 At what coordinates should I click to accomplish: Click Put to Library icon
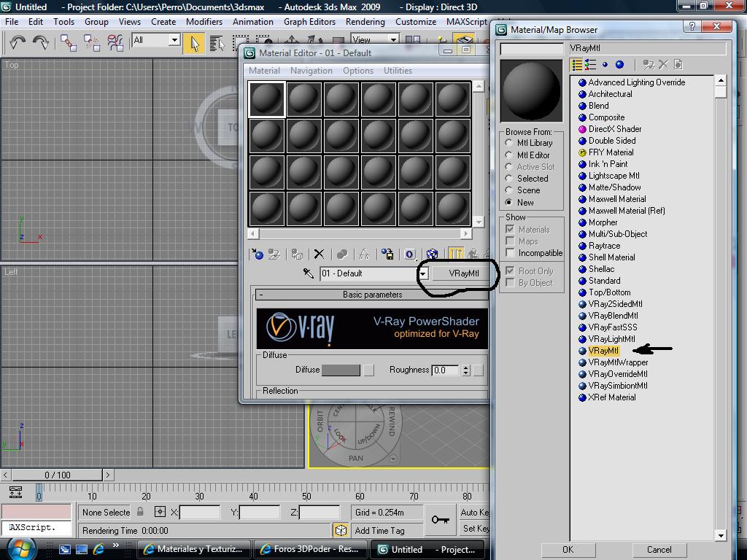388,254
